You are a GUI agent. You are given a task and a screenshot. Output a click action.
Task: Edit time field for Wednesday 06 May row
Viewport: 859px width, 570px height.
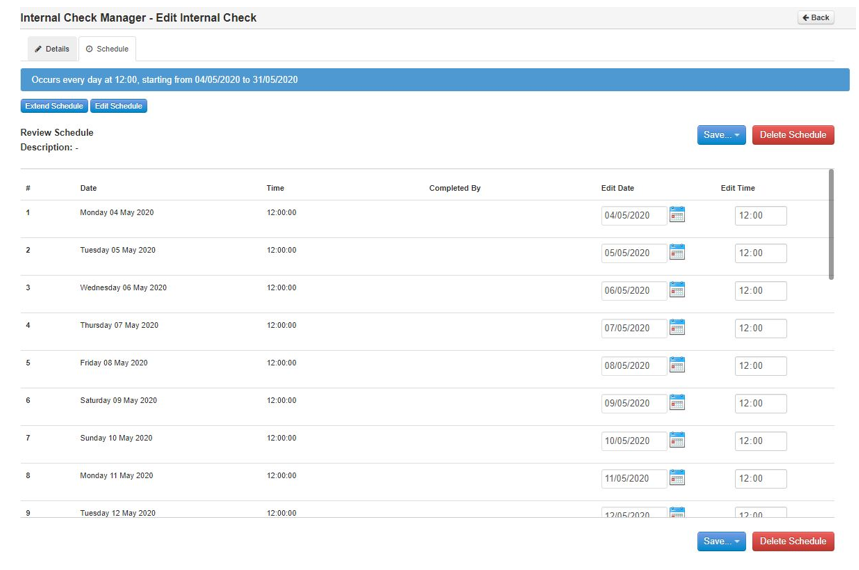tap(760, 290)
